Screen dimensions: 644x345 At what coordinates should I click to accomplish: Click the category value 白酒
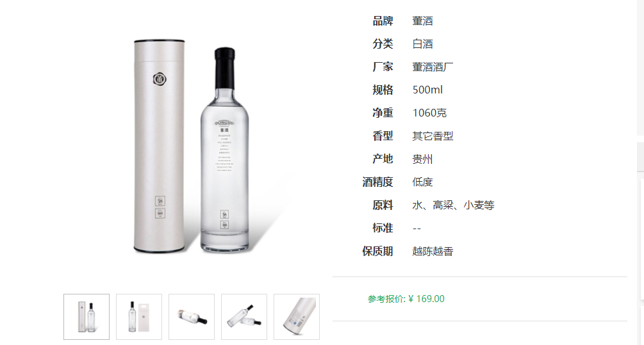tap(423, 44)
